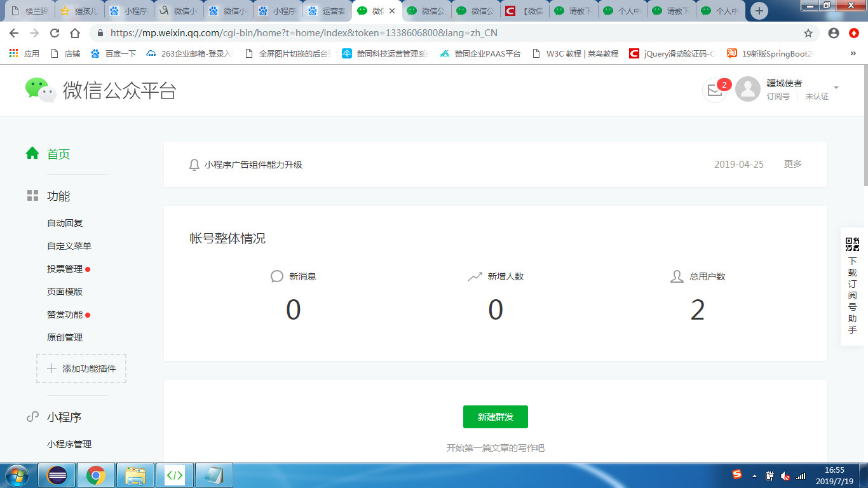Screen dimensions: 868x488
Task: Click the 未认证 status text
Action: click(817, 96)
